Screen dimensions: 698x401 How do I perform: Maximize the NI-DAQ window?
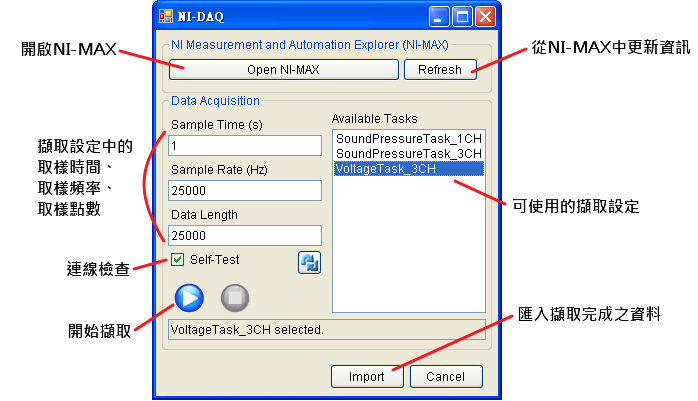pyautogui.click(x=462, y=17)
